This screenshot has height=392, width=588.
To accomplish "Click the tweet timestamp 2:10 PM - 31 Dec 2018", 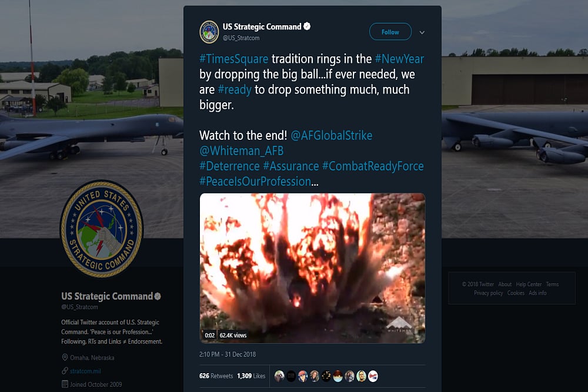I will coord(228,354).
